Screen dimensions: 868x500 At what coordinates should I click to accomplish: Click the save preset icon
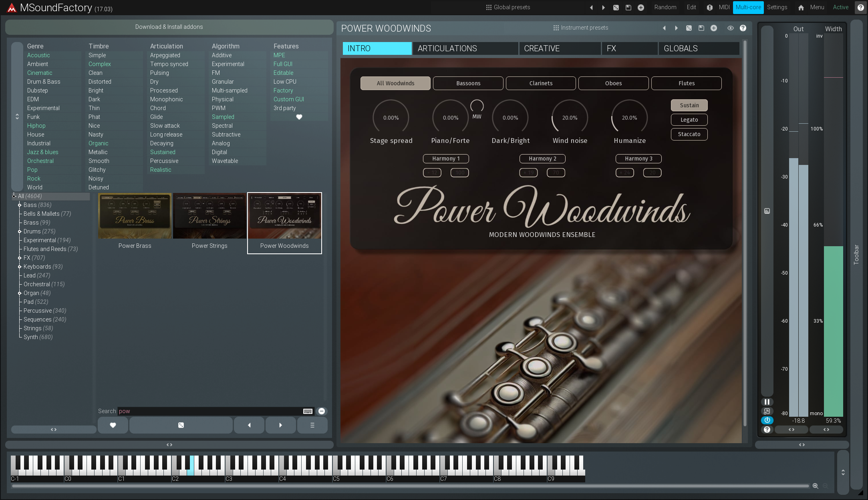click(x=701, y=28)
